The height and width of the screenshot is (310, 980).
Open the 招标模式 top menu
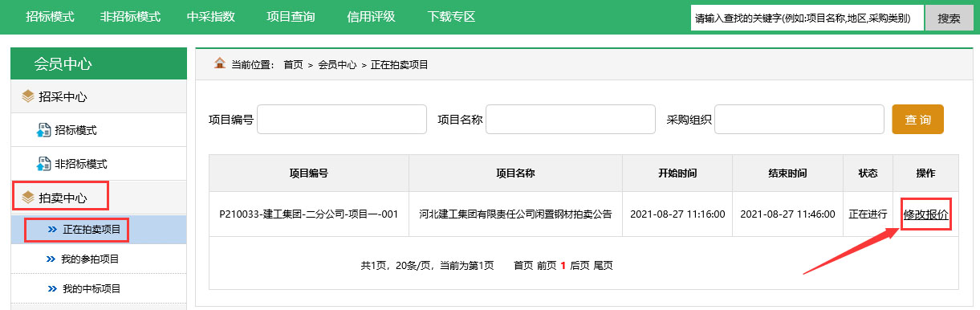tap(50, 16)
